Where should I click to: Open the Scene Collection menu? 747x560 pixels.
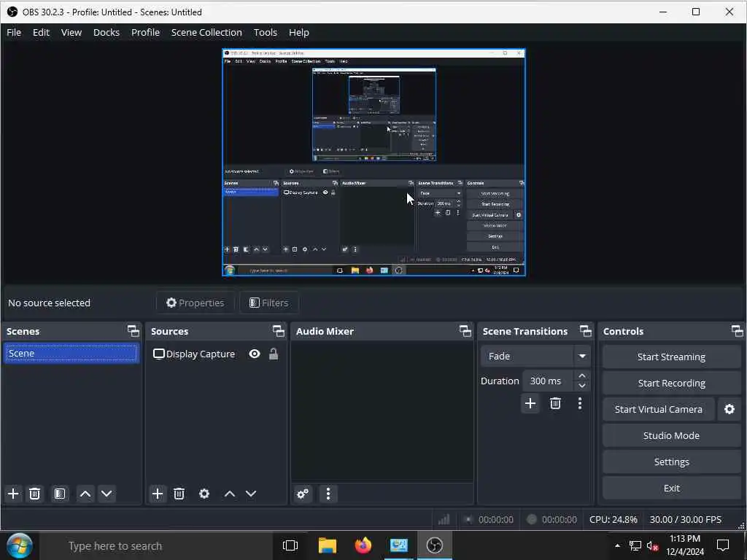coord(206,32)
